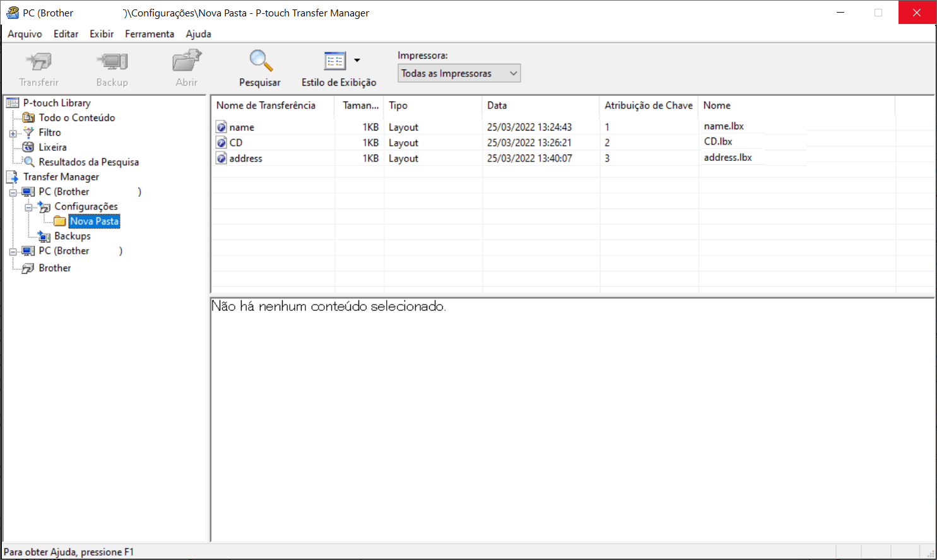The width and height of the screenshot is (937, 560).
Task: Open the Arquivo menu
Action: pos(25,34)
